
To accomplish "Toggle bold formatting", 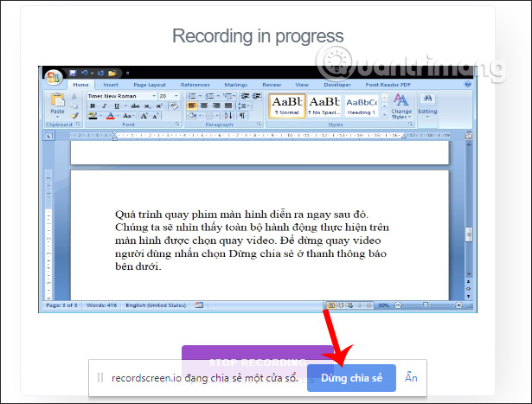I will click(93, 106).
